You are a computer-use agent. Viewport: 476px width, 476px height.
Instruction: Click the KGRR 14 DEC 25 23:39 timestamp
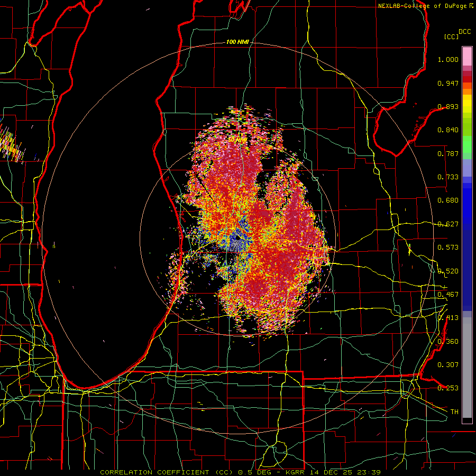[x=333, y=472]
